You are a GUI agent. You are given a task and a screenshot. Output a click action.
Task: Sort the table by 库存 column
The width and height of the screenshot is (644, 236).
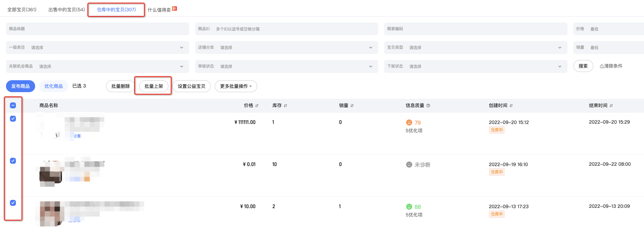(285, 106)
